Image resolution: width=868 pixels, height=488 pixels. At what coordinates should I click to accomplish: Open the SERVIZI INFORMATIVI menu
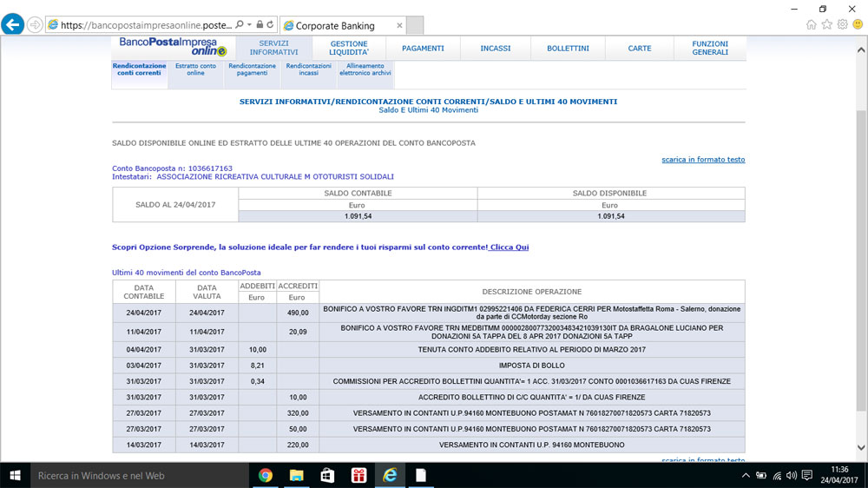pos(273,48)
